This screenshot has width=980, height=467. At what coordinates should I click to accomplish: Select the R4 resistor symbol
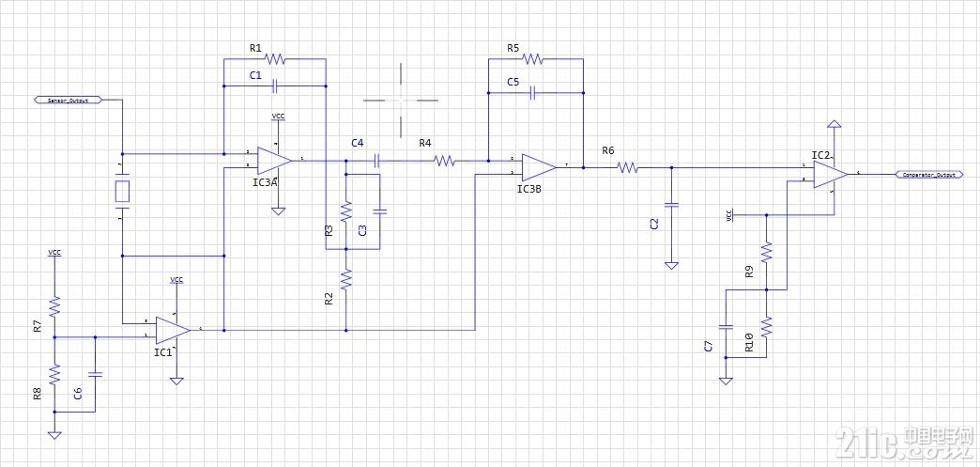click(x=444, y=161)
